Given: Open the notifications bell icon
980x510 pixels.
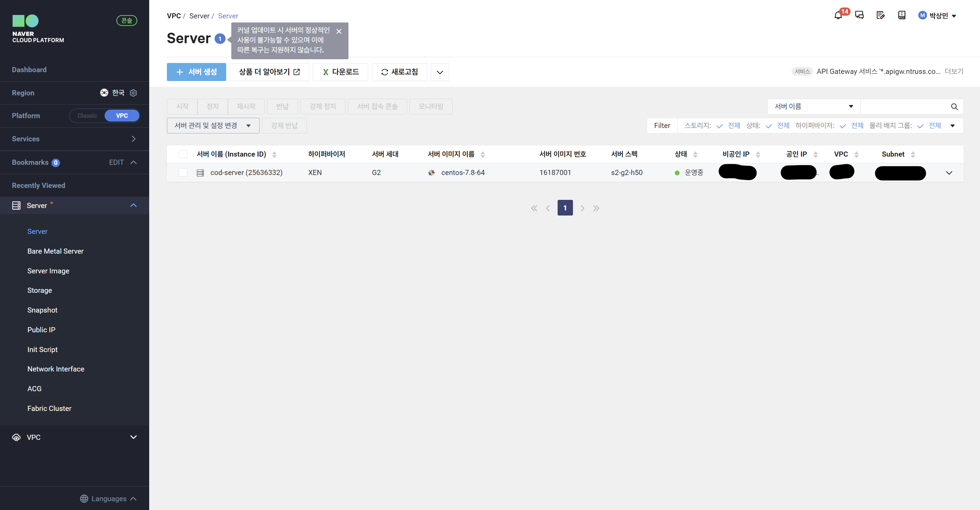Looking at the screenshot, I should pos(838,16).
